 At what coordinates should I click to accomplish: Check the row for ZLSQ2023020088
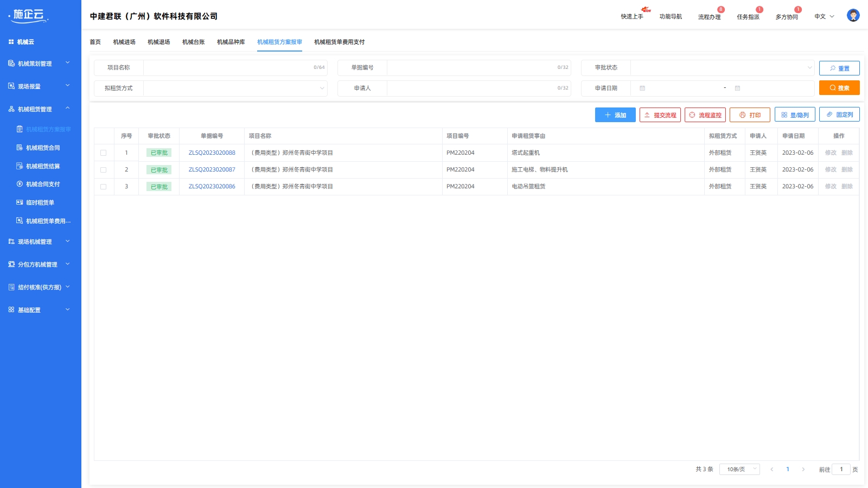(104, 153)
